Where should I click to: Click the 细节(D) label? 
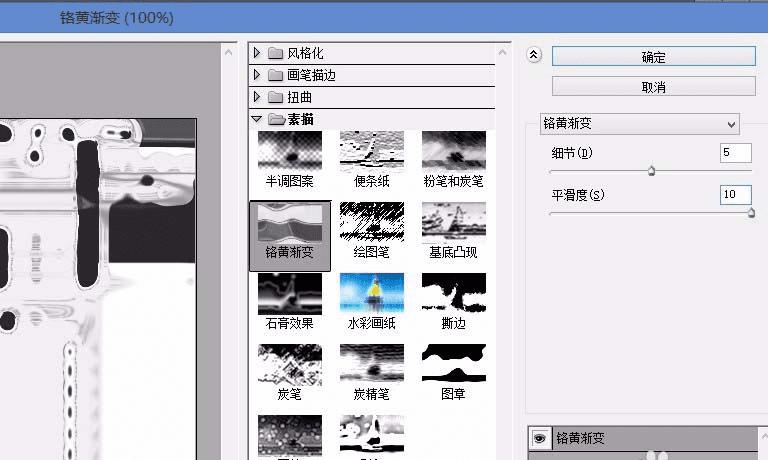pos(572,153)
